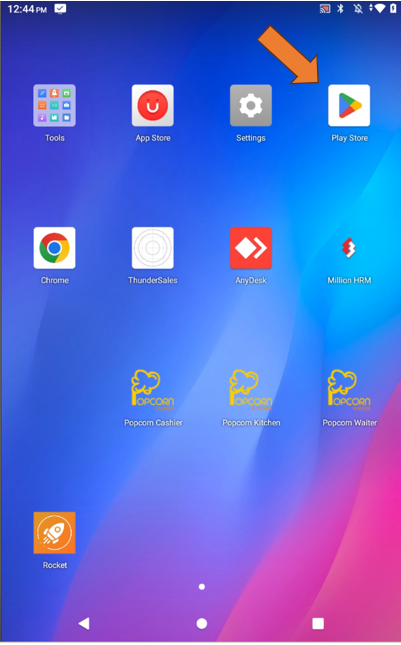The height and width of the screenshot is (645, 401).
Task: Click the "Play Store" label text
Action: (x=350, y=138)
